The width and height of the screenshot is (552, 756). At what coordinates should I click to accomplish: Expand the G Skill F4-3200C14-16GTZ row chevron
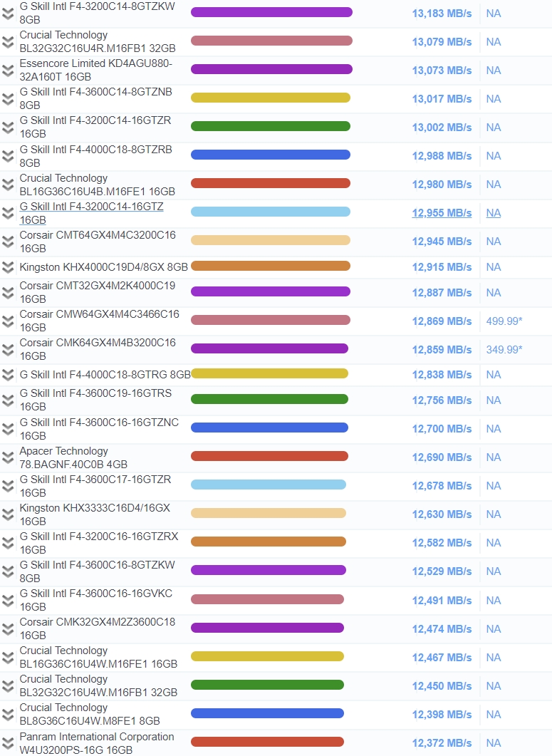(8, 212)
